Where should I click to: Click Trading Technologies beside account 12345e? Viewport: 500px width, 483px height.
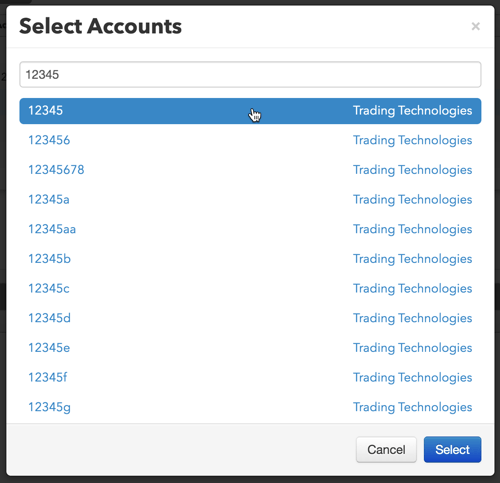tap(413, 348)
